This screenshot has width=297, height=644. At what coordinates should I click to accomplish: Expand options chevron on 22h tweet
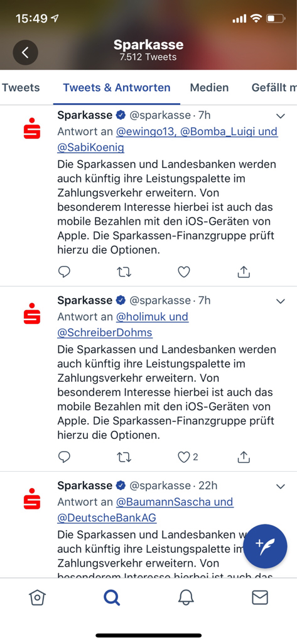(x=281, y=487)
